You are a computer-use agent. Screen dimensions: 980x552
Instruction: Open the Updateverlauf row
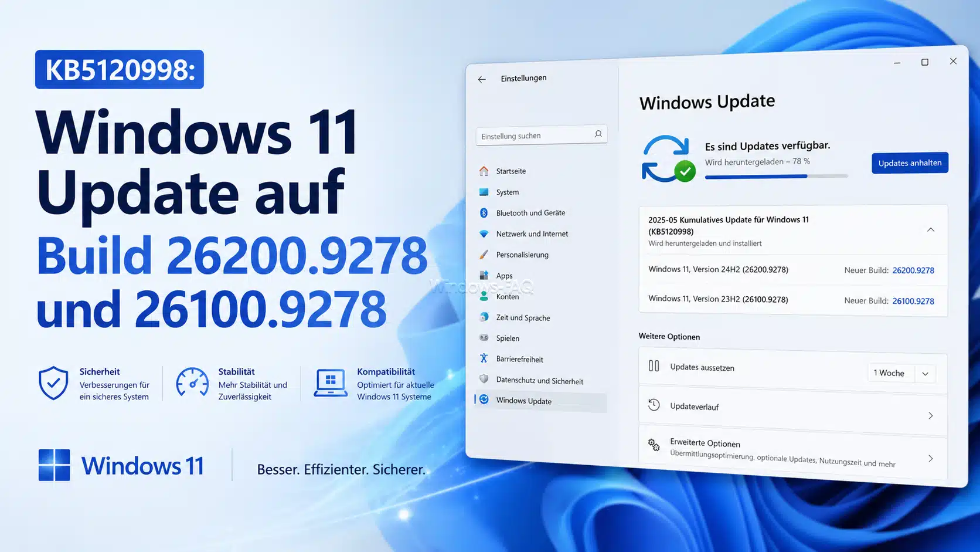coord(793,409)
